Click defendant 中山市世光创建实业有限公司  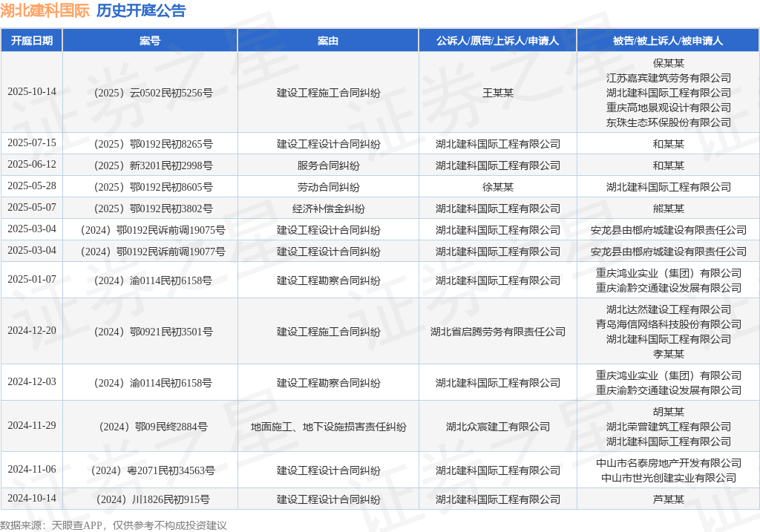pos(669,478)
